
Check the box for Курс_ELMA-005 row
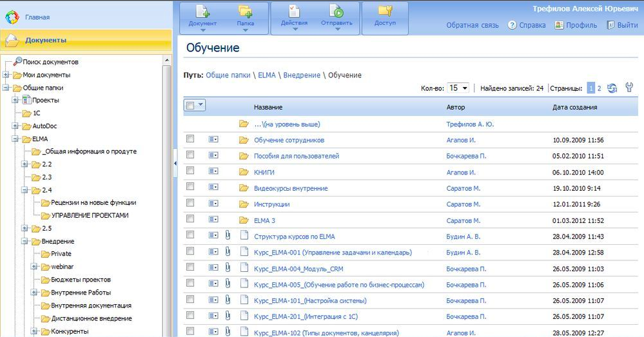(190, 284)
